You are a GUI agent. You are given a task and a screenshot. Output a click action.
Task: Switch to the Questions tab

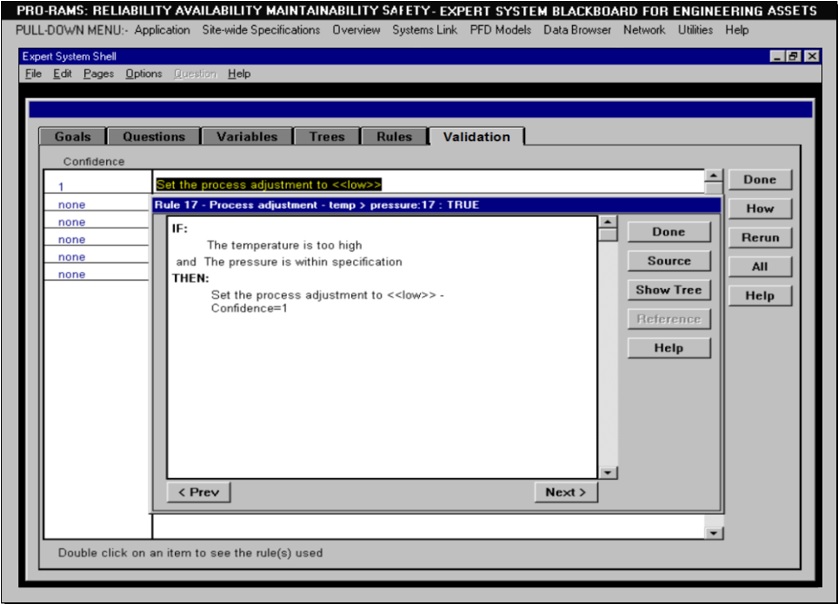[154, 137]
